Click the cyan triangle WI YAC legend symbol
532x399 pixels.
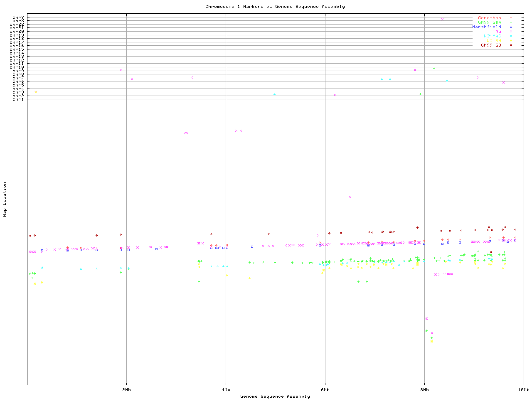click(x=511, y=36)
